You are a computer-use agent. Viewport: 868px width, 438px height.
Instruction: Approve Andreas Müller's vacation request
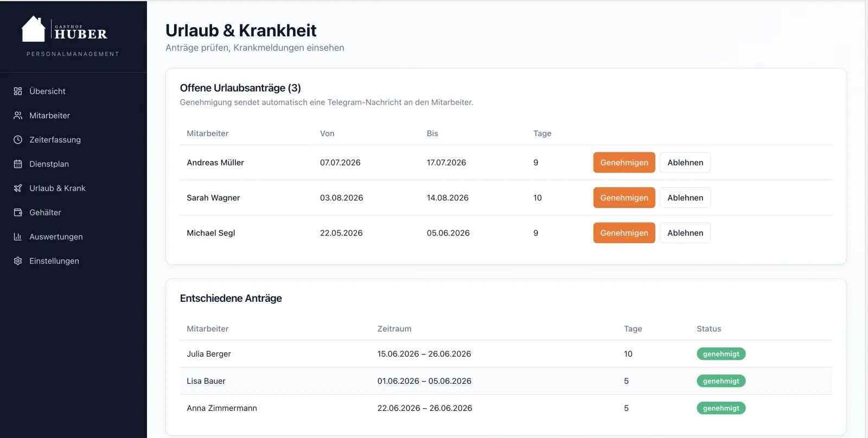(624, 162)
